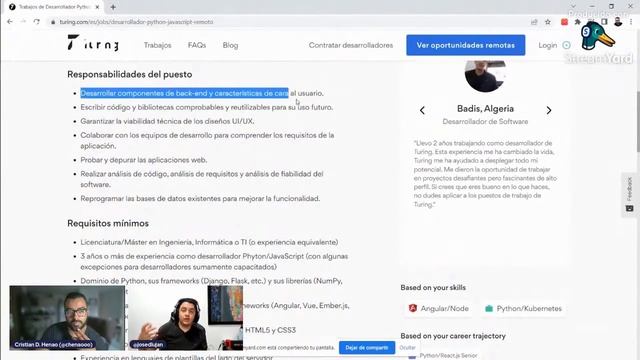Open a new browser tab with plus icon
The height and width of the screenshot is (360, 640).
pyautogui.click(x=113, y=7)
